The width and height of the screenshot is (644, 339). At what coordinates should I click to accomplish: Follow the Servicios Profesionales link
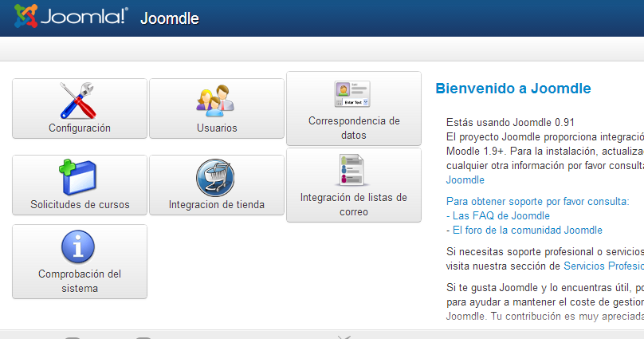point(603,266)
